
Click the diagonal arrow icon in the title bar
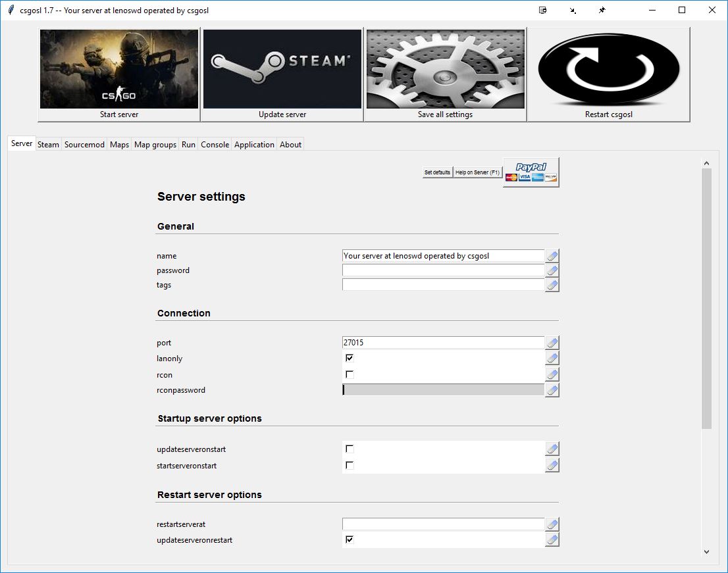point(573,11)
